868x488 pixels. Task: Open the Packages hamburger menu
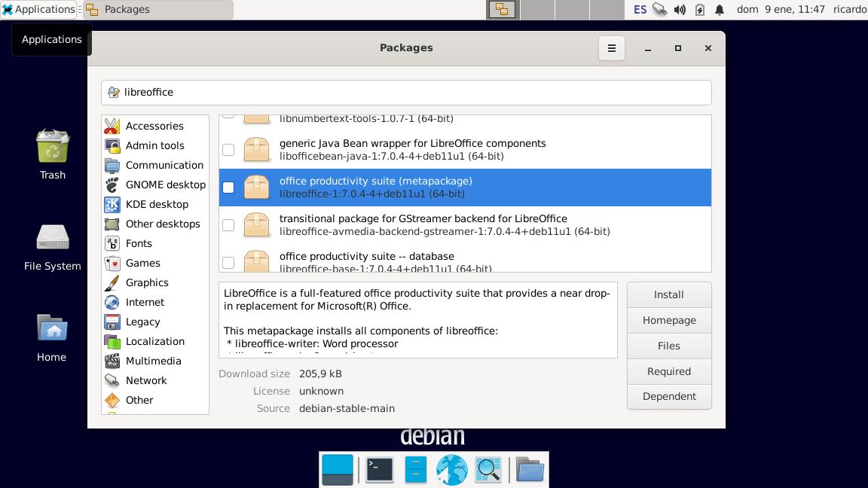point(612,48)
